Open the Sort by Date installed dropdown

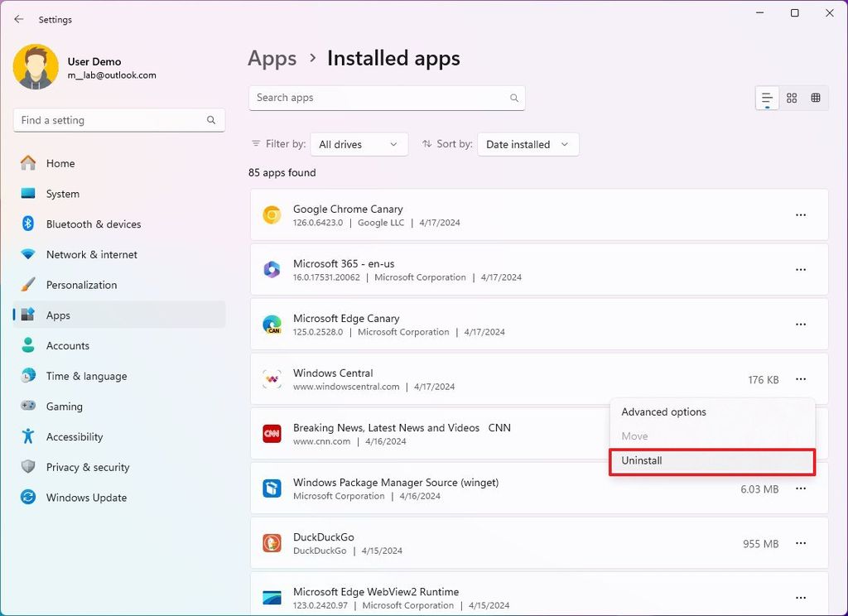coord(528,143)
